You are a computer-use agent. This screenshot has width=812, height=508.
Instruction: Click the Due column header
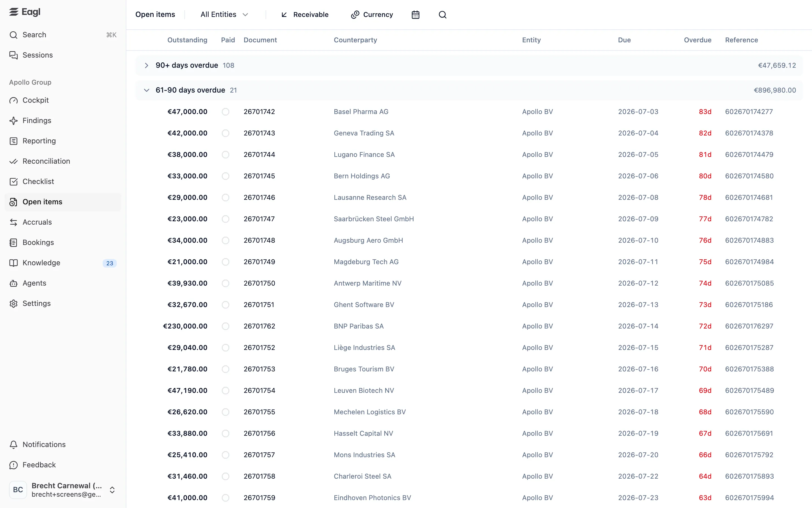click(625, 40)
